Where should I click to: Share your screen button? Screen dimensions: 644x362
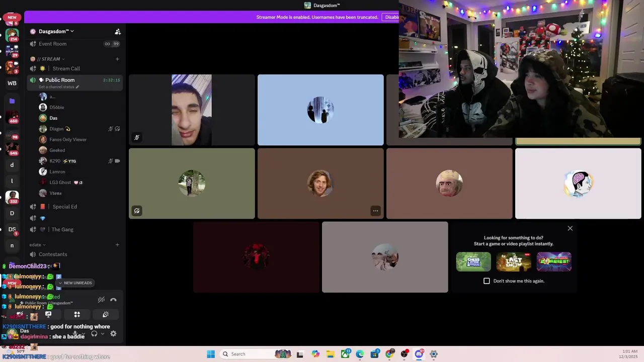48,314
